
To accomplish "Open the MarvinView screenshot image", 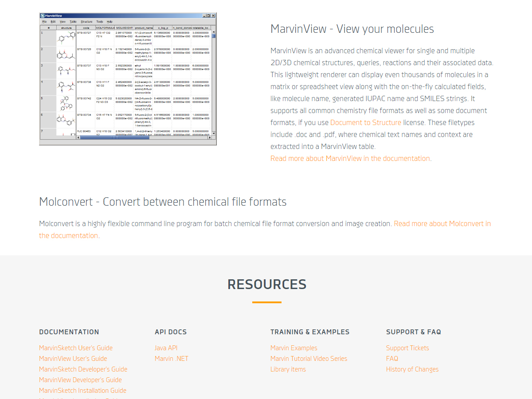I will point(128,78).
